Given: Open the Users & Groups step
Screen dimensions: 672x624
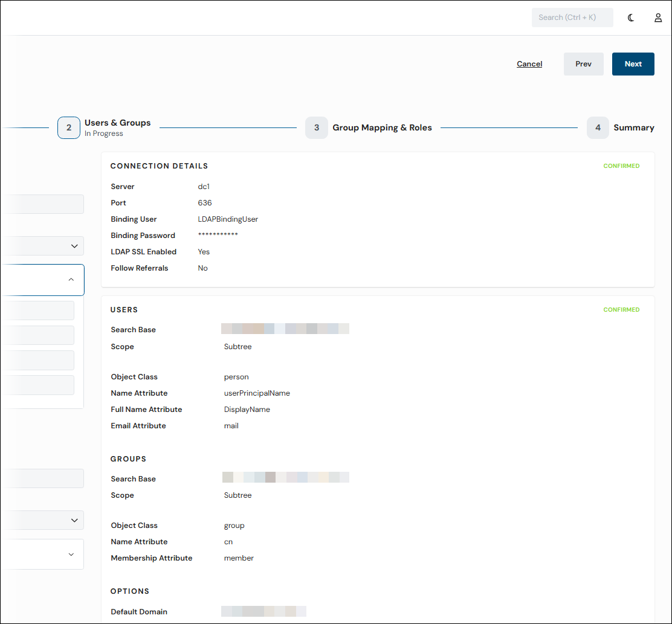Looking at the screenshot, I should pyautogui.click(x=117, y=123).
